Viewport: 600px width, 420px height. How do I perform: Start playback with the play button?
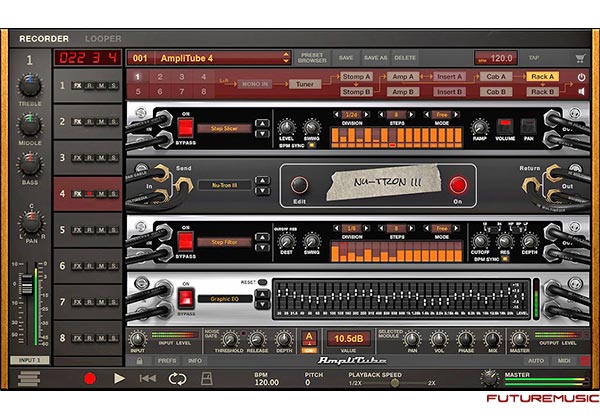[x=119, y=378]
